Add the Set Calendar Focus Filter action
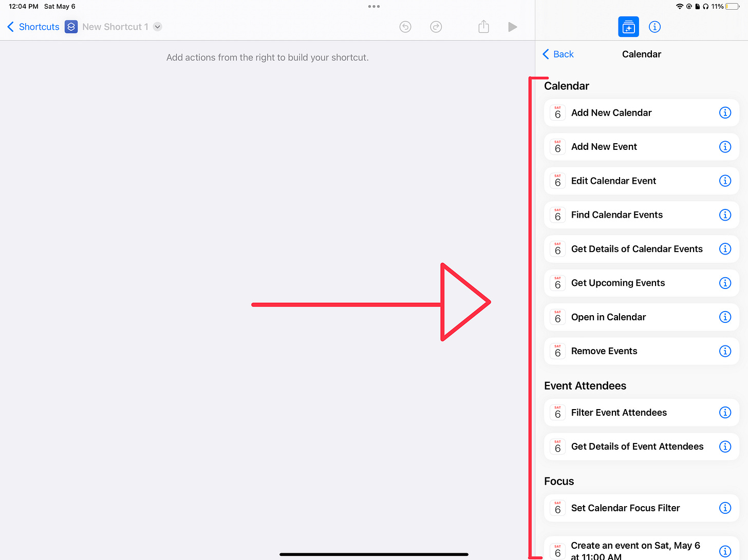 641,508
